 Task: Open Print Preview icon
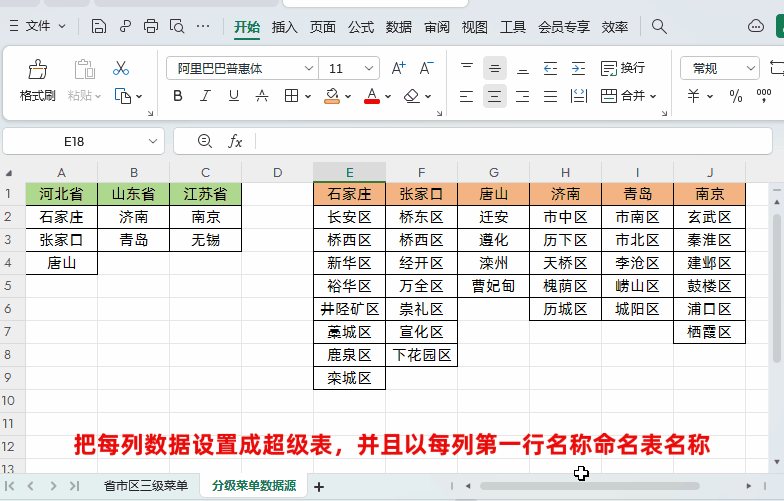pos(177,26)
